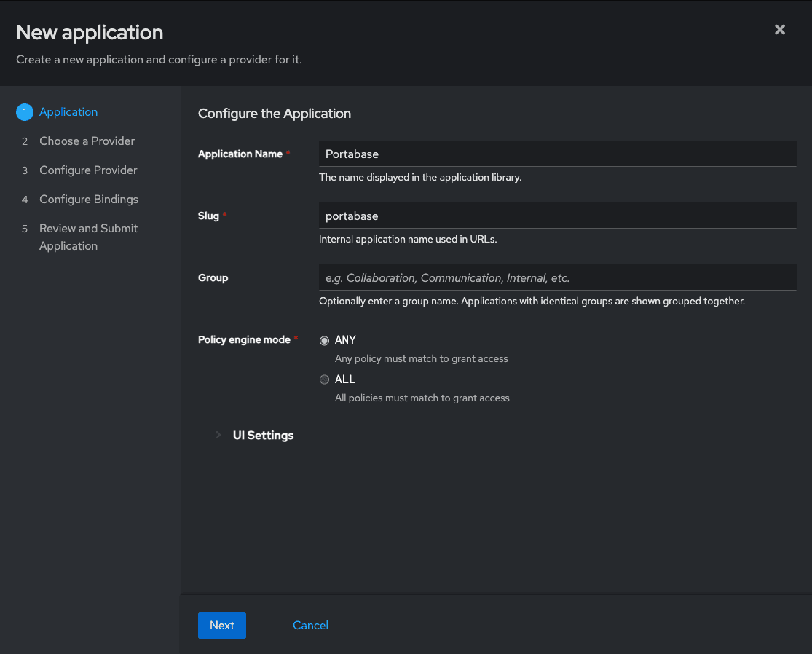Cancel the application creation
Viewport: 812px width, 654px height.
[x=310, y=625]
